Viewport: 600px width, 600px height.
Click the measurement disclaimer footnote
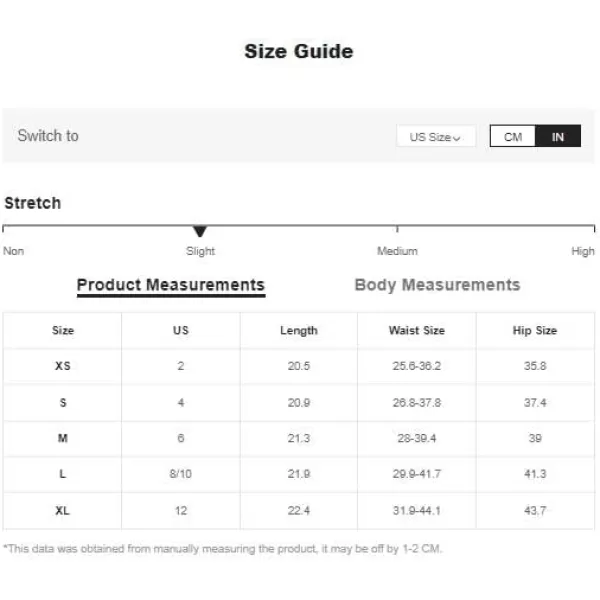(222, 549)
